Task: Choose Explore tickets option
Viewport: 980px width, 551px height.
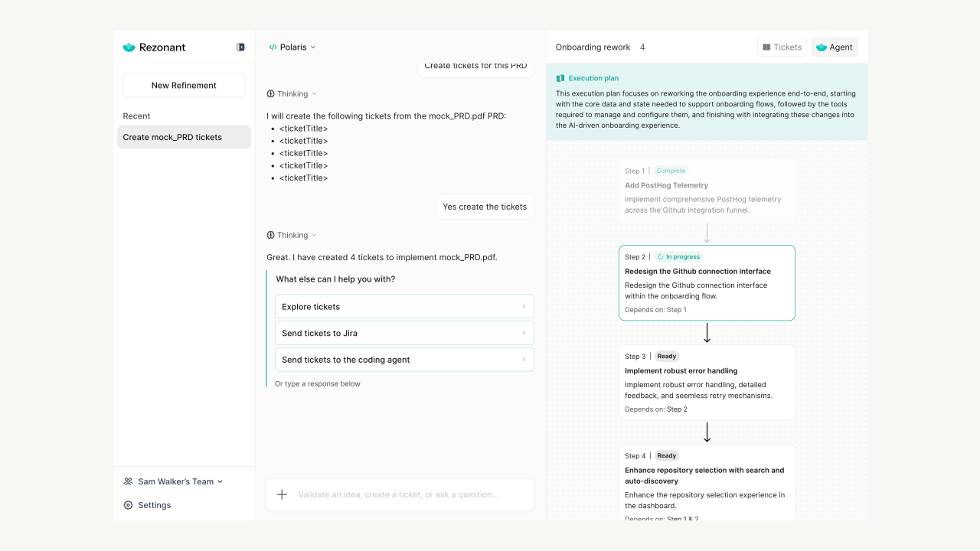Action: [x=404, y=306]
